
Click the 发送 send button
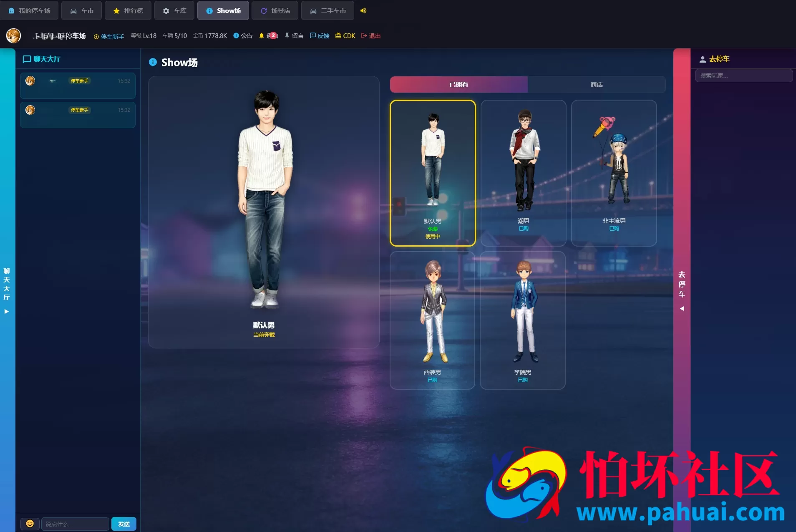[x=124, y=524]
